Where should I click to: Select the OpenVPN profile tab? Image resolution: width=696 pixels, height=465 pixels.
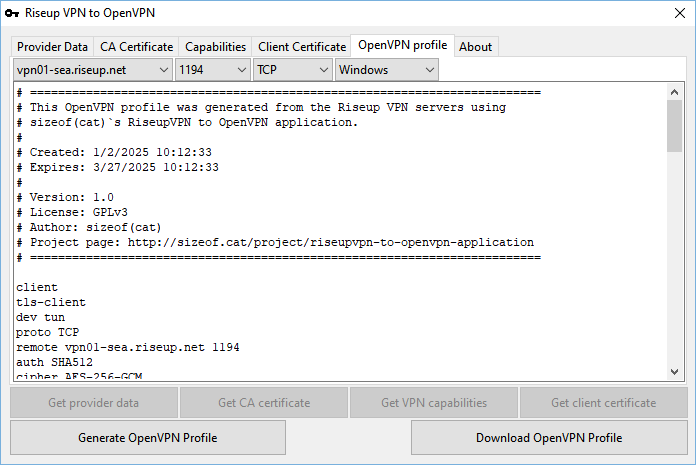402,46
